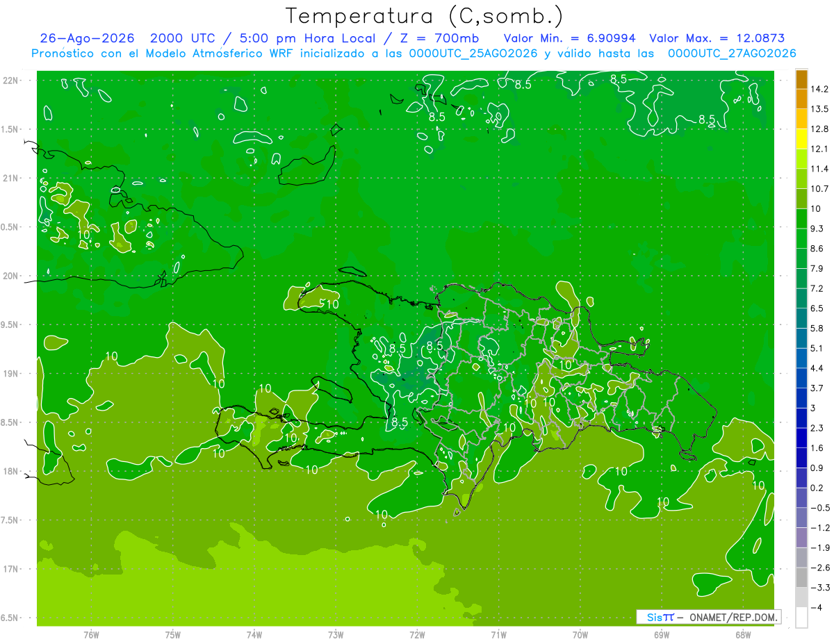Click the pressure level 'Z = 700mb'
Viewport: 834px width, 644px height.
[x=436, y=38]
